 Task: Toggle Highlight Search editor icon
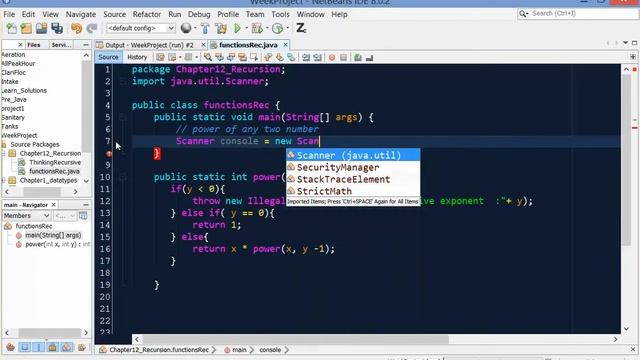(x=242, y=57)
